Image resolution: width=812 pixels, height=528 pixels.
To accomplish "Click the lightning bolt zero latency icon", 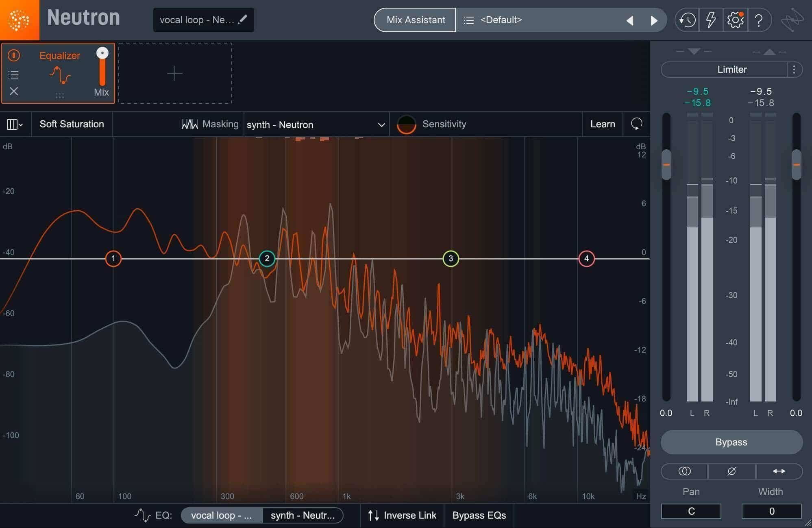I will (x=711, y=20).
